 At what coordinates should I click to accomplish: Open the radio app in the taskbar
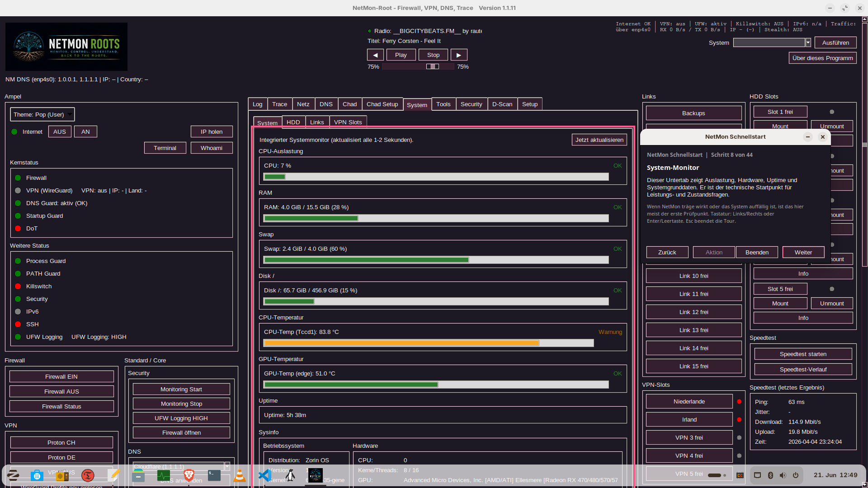(x=62, y=475)
